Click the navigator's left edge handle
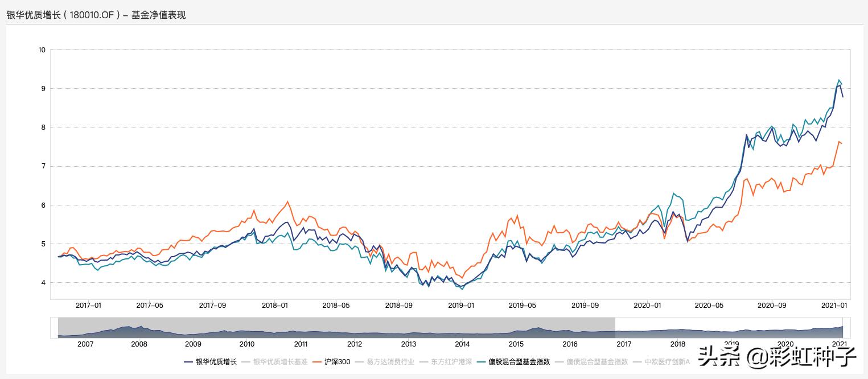 click(x=615, y=328)
